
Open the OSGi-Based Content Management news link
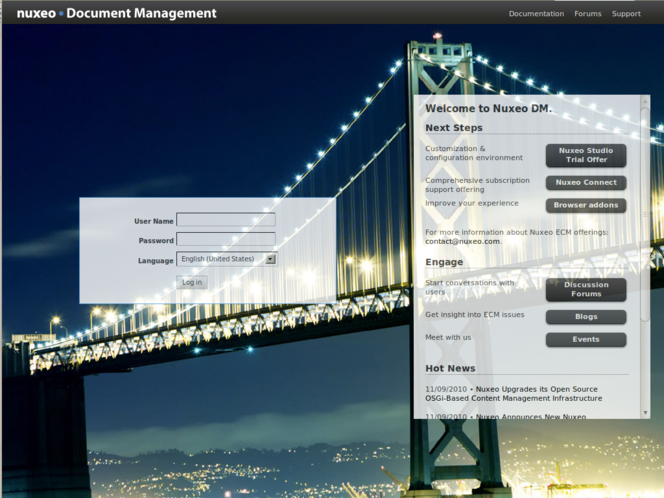[x=514, y=398]
